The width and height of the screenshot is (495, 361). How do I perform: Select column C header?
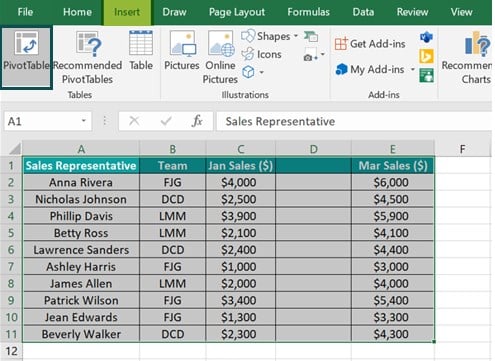[x=241, y=149]
